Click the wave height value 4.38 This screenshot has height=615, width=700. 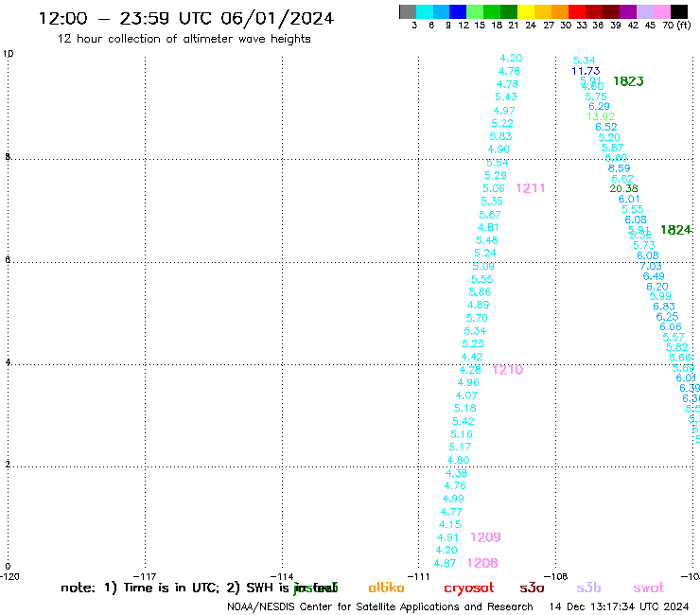click(456, 473)
